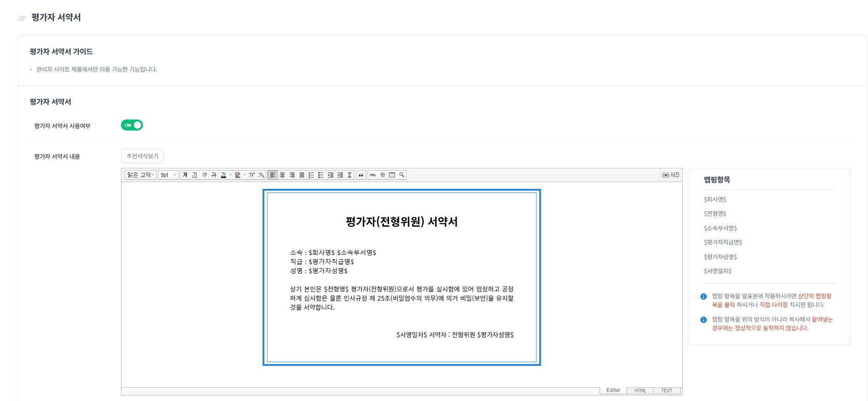Center align the text
Screen dimensions: 868x401
point(282,175)
